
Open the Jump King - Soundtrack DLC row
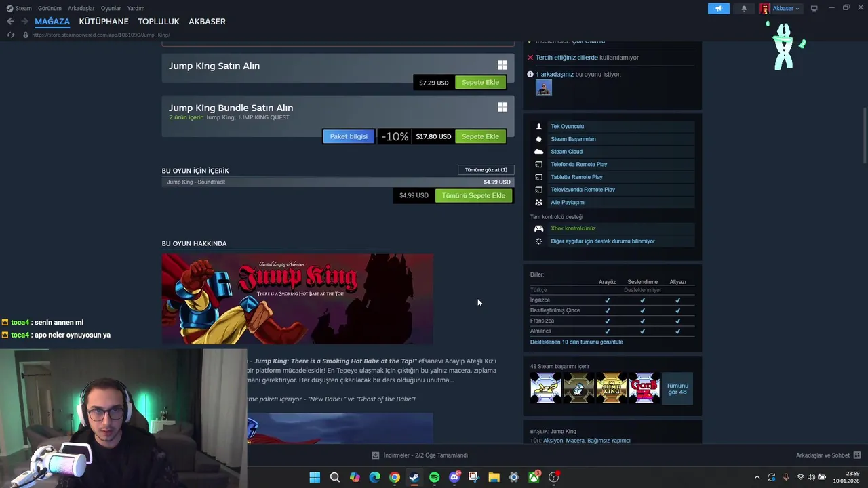(338, 182)
